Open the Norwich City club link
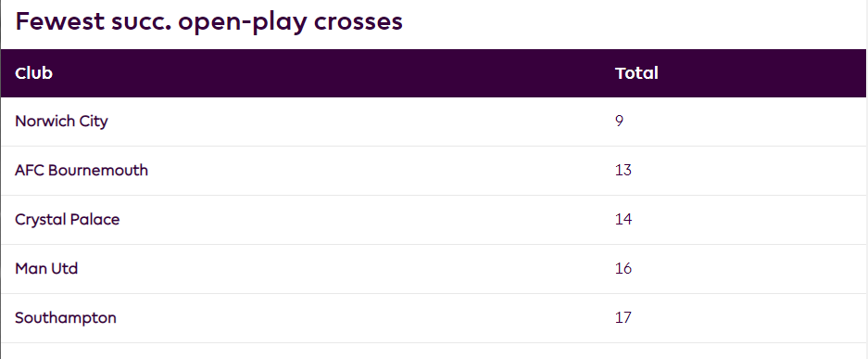Viewport: 868px width, 359px height. (x=61, y=121)
